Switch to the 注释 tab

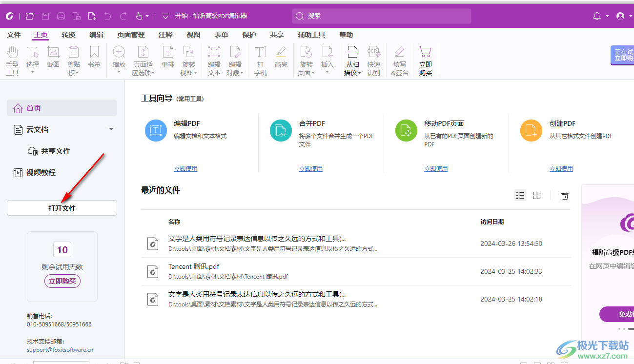(166, 35)
